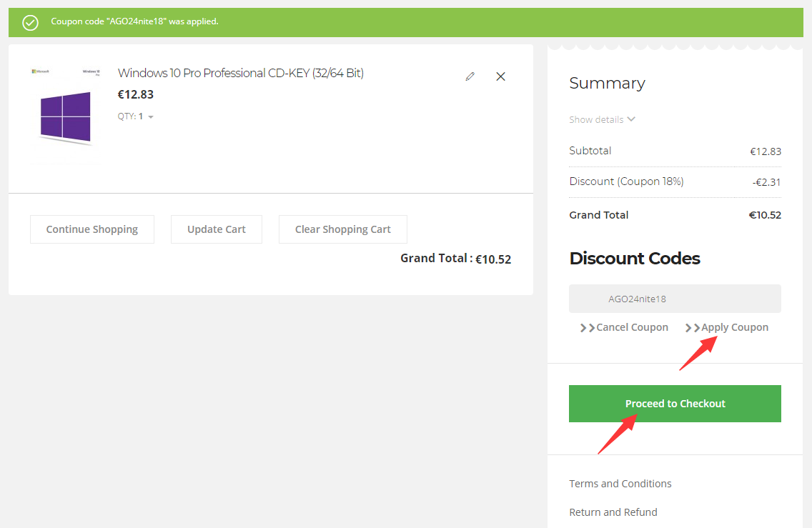Screen dimensions: 812x528
Task: Select the Apply Coupon text link
Action: (x=734, y=327)
